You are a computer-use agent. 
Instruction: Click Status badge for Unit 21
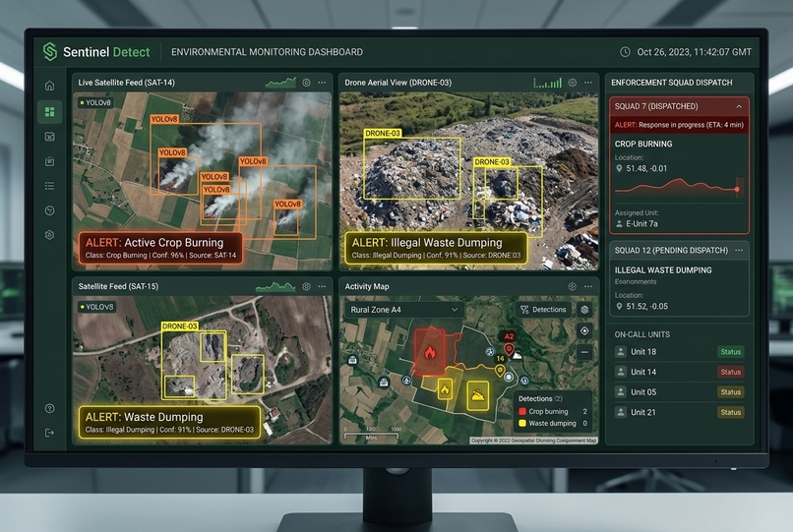tap(730, 413)
